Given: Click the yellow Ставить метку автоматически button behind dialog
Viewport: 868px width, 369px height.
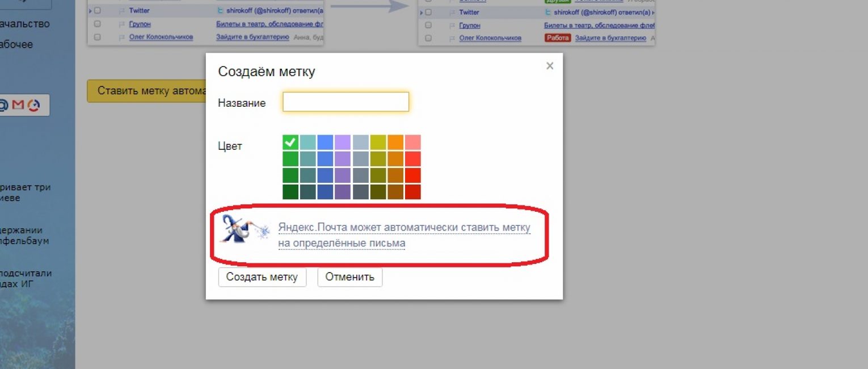Looking at the screenshot, I should coord(146,91).
